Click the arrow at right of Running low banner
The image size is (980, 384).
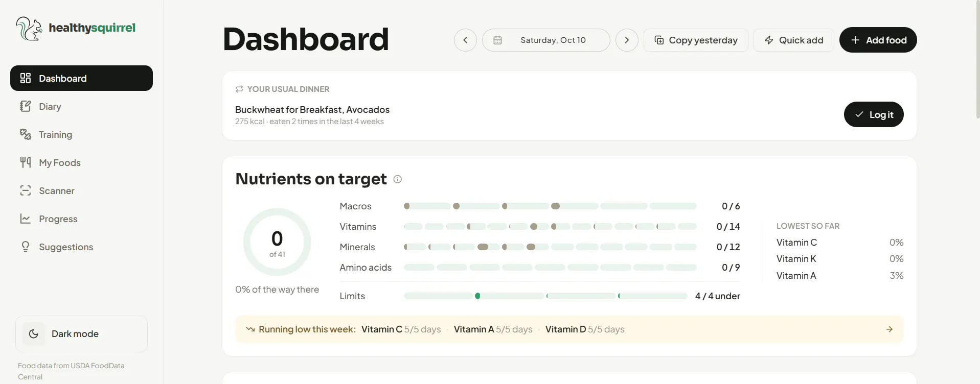point(890,329)
